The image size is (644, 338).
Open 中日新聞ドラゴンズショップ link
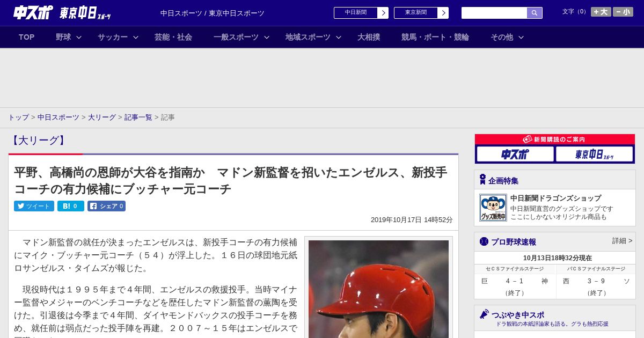pyautogui.click(x=555, y=198)
